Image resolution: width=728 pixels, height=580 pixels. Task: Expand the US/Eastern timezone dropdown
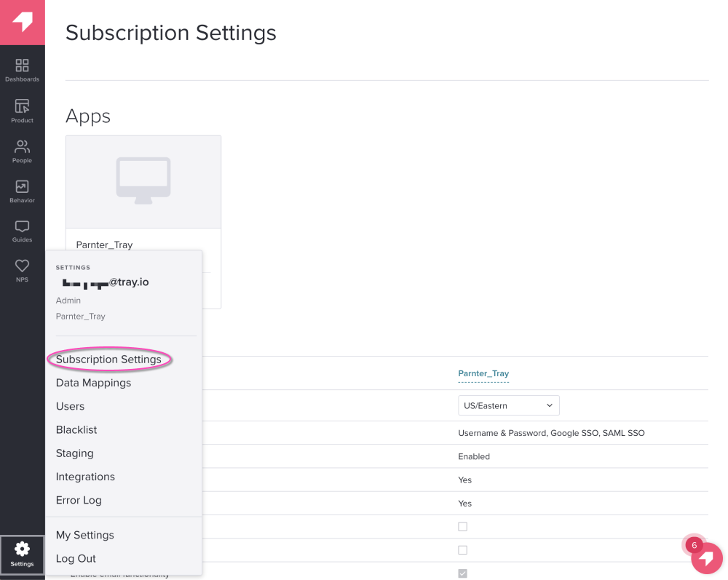tap(508, 405)
